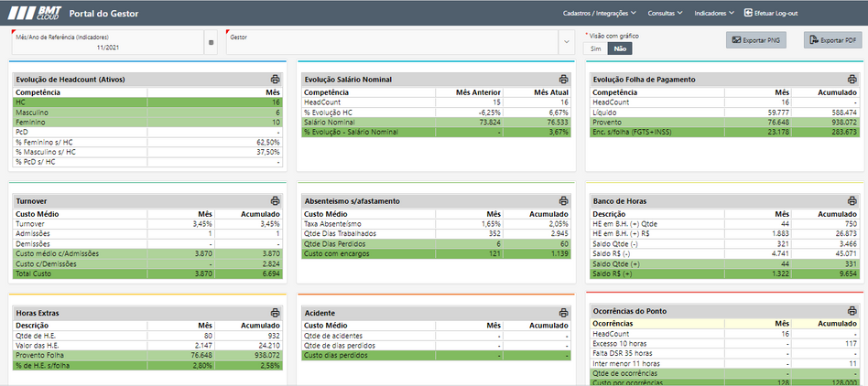The image size is (868, 386).
Task: Print the Turnover panel
Action: [x=275, y=200]
